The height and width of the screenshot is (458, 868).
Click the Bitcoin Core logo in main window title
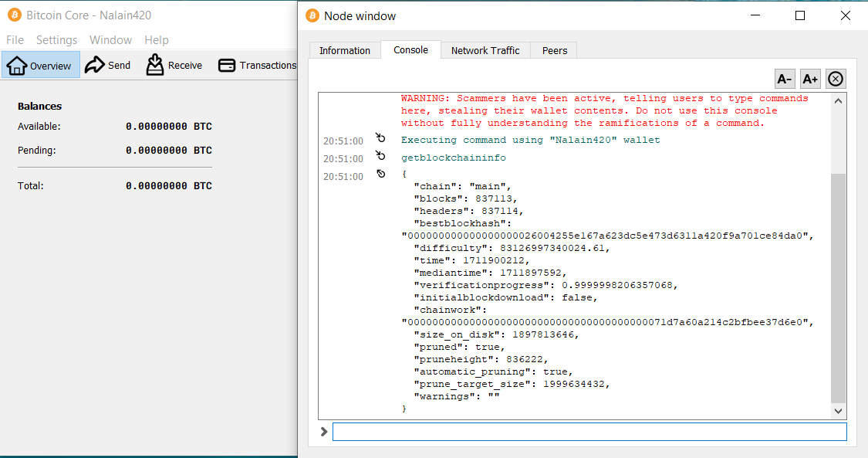(15, 15)
